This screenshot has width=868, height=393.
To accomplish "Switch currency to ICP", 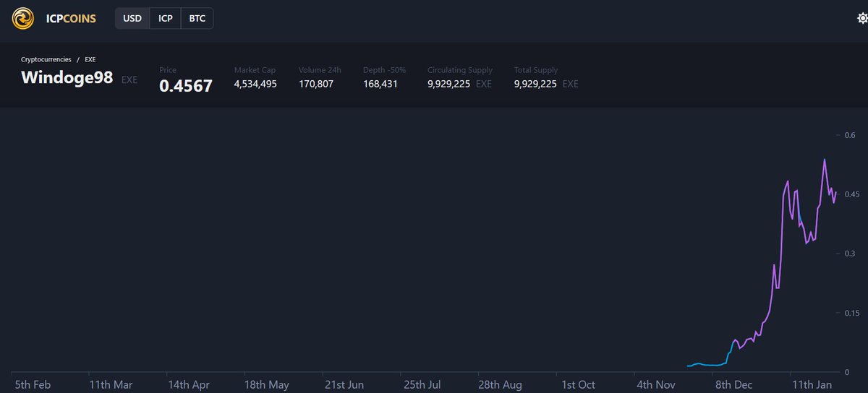I will pos(166,18).
